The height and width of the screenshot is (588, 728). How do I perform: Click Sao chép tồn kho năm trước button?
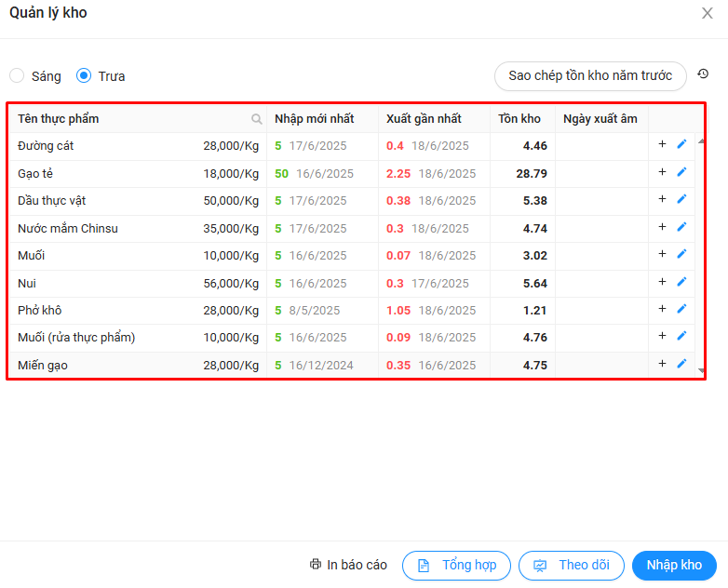pyautogui.click(x=589, y=75)
